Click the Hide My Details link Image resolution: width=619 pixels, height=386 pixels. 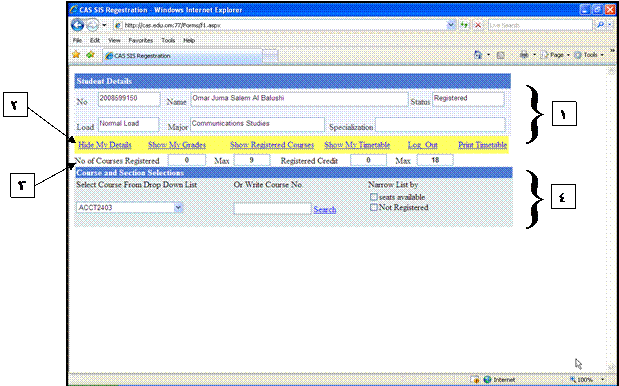pyautogui.click(x=105, y=145)
